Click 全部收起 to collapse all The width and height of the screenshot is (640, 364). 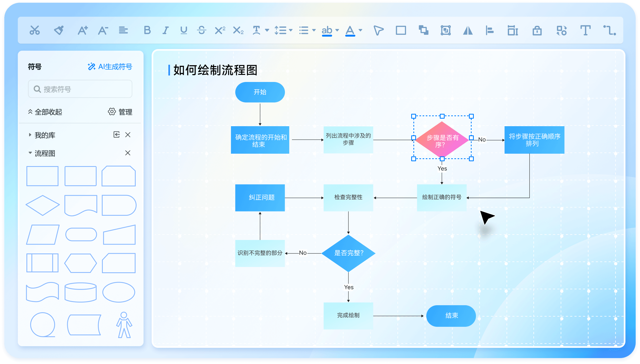(x=45, y=112)
